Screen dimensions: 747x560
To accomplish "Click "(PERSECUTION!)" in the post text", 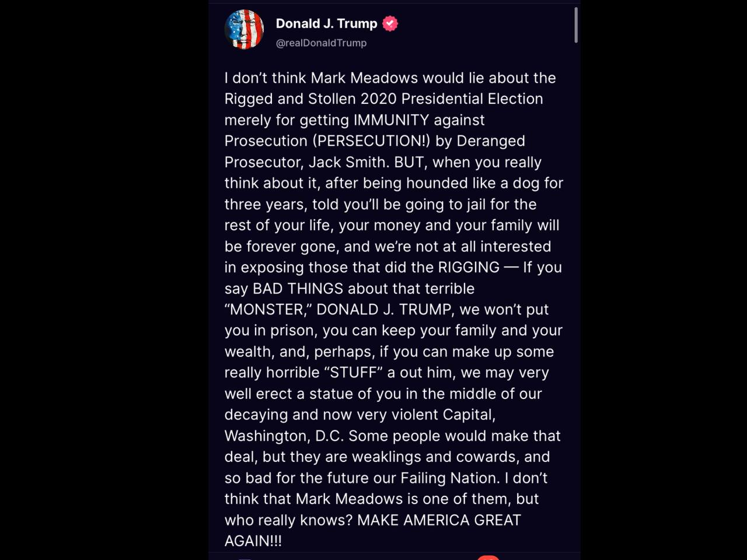I will pos(371,141).
